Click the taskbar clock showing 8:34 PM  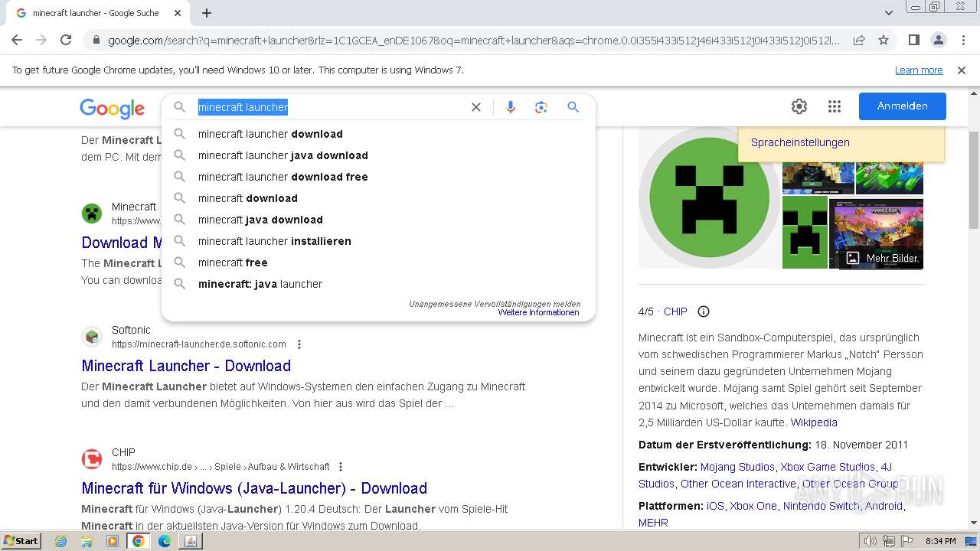(x=940, y=541)
